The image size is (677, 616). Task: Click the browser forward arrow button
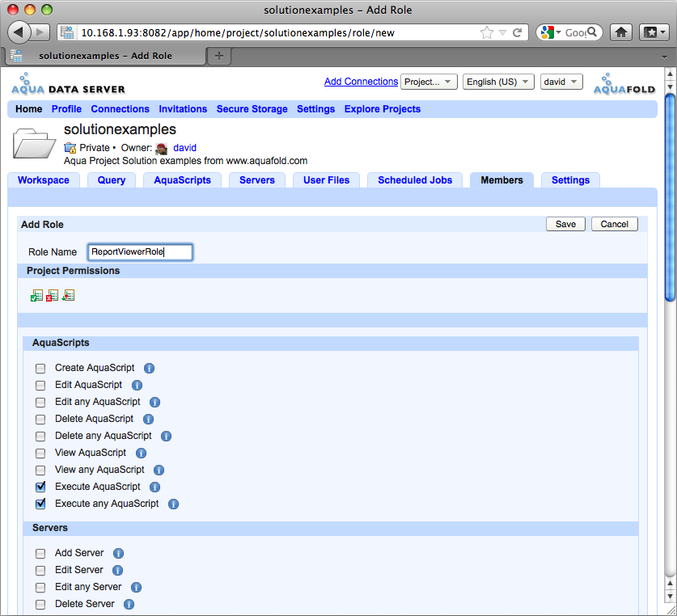tap(40, 32)
